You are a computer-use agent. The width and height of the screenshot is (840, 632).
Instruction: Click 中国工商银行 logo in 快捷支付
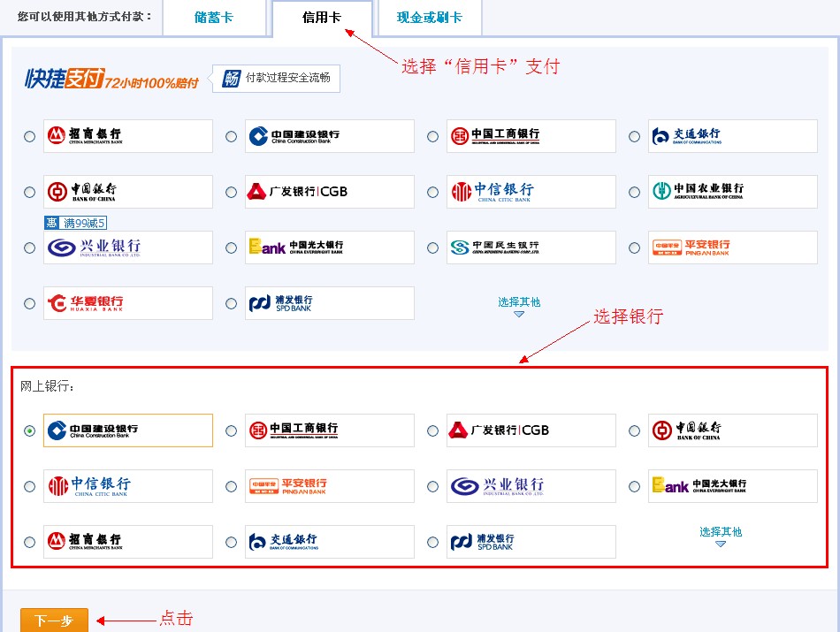coord(531,136)
